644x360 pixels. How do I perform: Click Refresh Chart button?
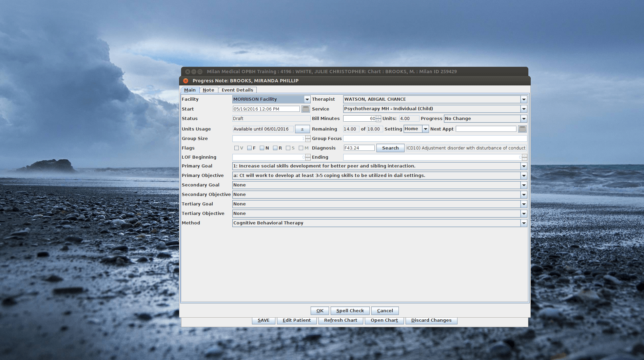340,320
